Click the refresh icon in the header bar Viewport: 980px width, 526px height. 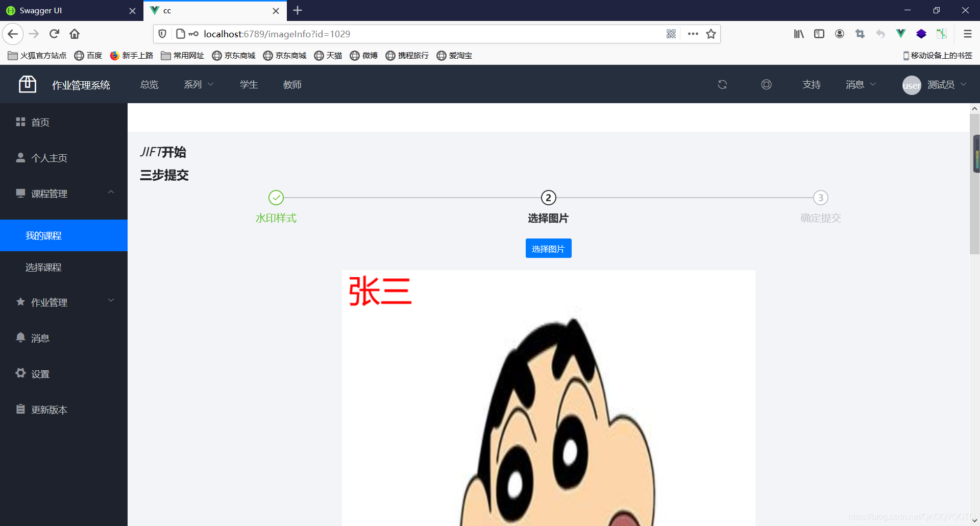coord(722,85)
